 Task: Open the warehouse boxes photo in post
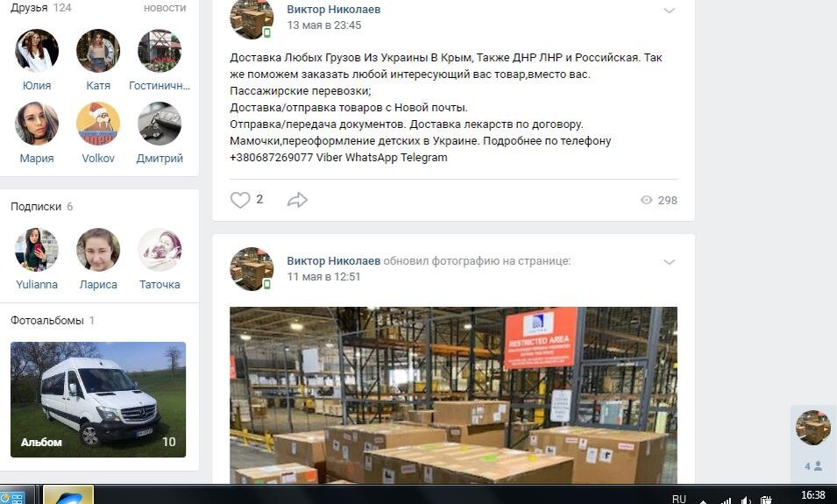(x=453, y=395)
